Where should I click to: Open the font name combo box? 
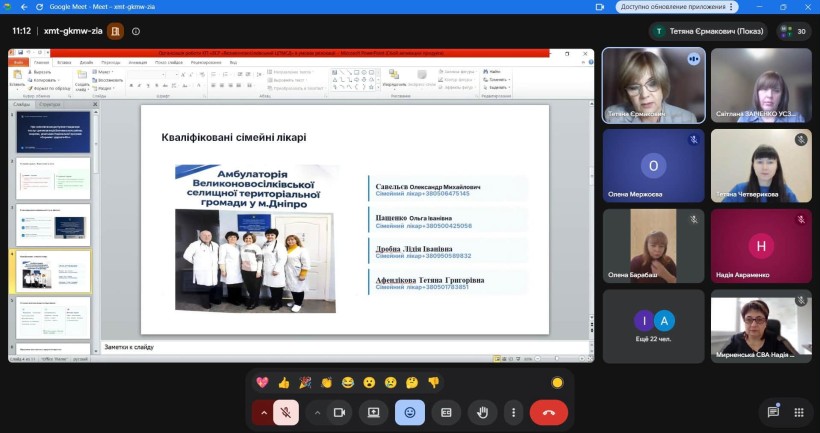click(147, 75)
